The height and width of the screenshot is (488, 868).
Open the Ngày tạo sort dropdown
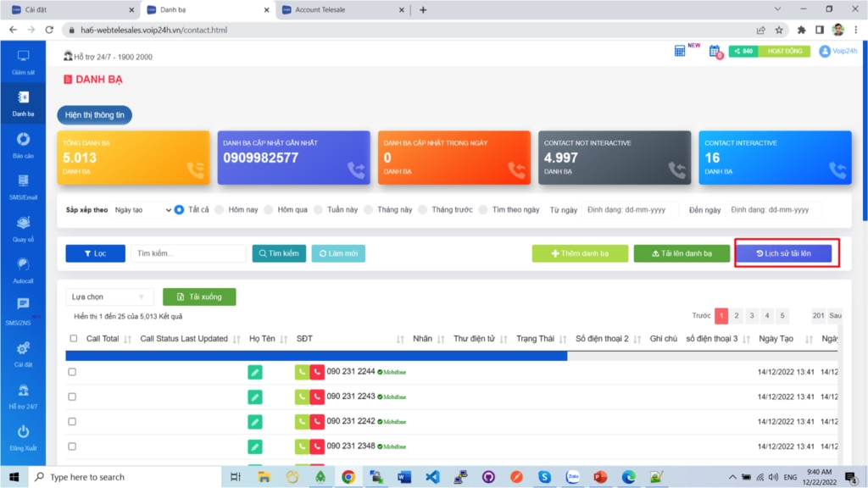(x=142, y=209)
